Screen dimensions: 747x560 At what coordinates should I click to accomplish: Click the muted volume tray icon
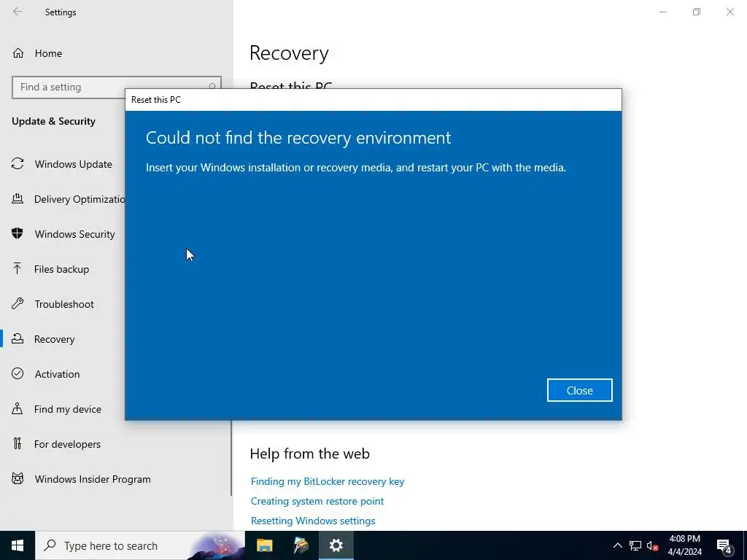(x=652, y=545)
